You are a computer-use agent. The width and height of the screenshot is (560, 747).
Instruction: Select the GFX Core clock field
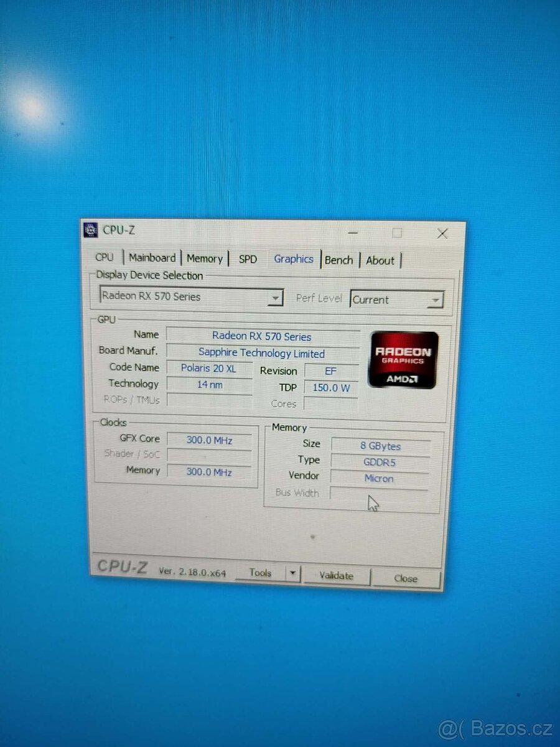(210, 439)
